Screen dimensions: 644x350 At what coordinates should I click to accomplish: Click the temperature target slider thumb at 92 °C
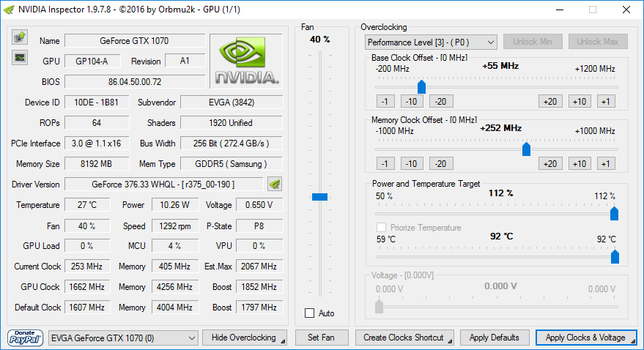point(615,257)
